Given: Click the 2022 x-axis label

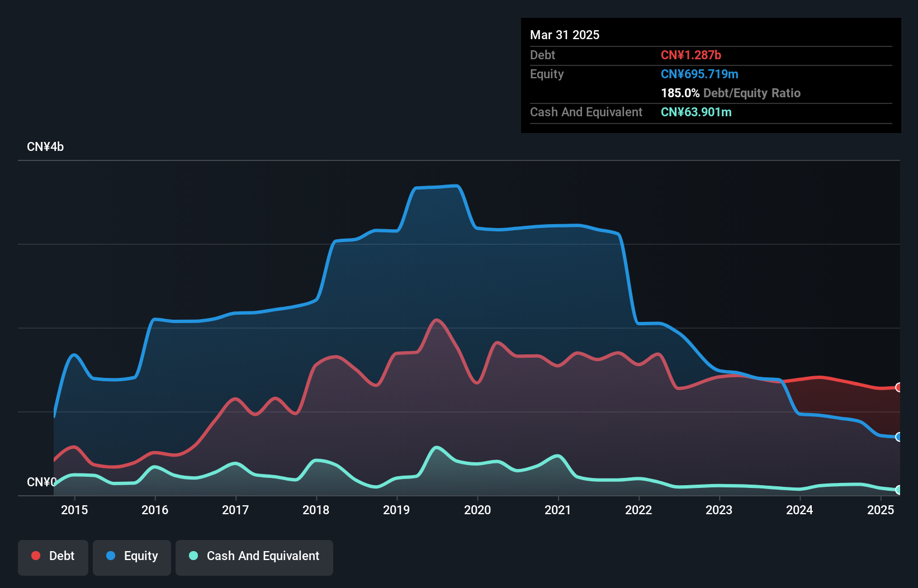Looking at the screenshot, I should (x=638, y=510).
